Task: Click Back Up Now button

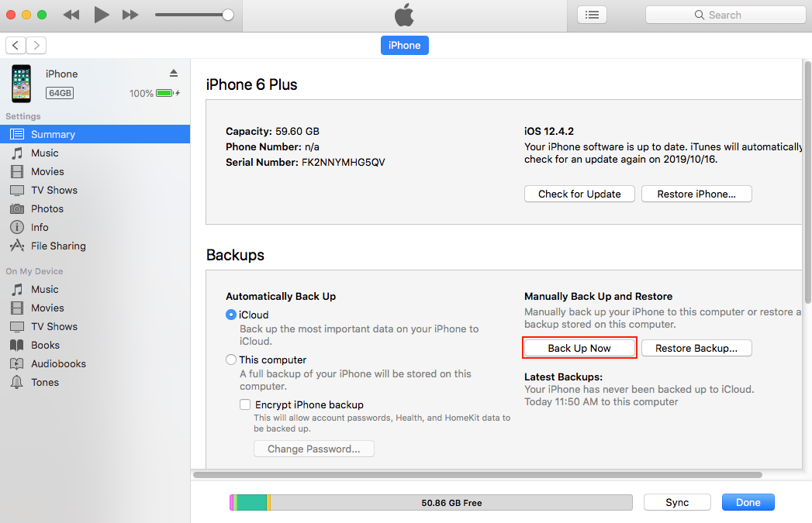Action: (x=579, y=348)
